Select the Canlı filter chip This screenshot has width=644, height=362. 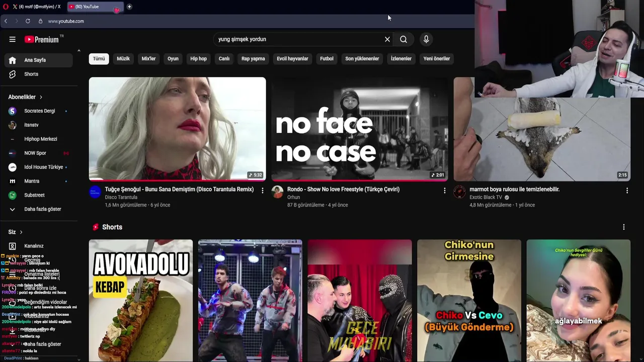(224, 59)
